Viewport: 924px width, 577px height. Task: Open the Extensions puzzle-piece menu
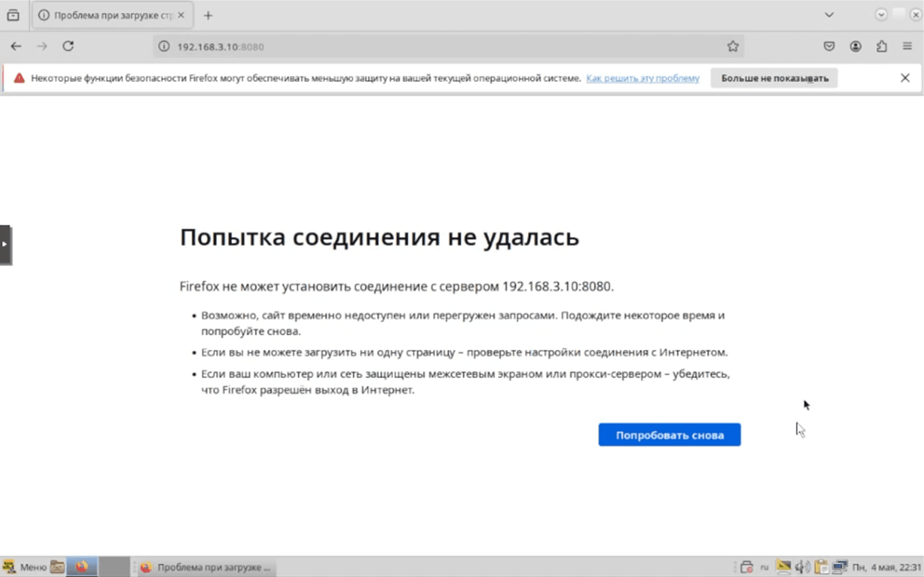pos(882,46)
